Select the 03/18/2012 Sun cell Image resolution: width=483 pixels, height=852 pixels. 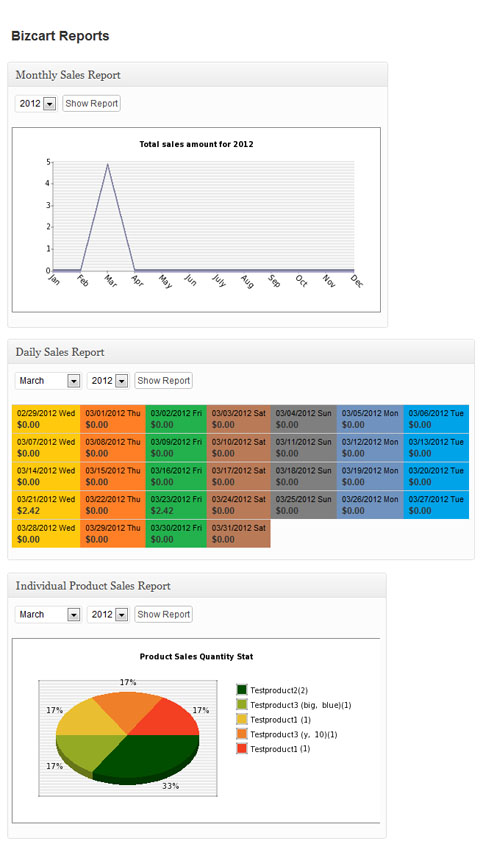[303, 477]
